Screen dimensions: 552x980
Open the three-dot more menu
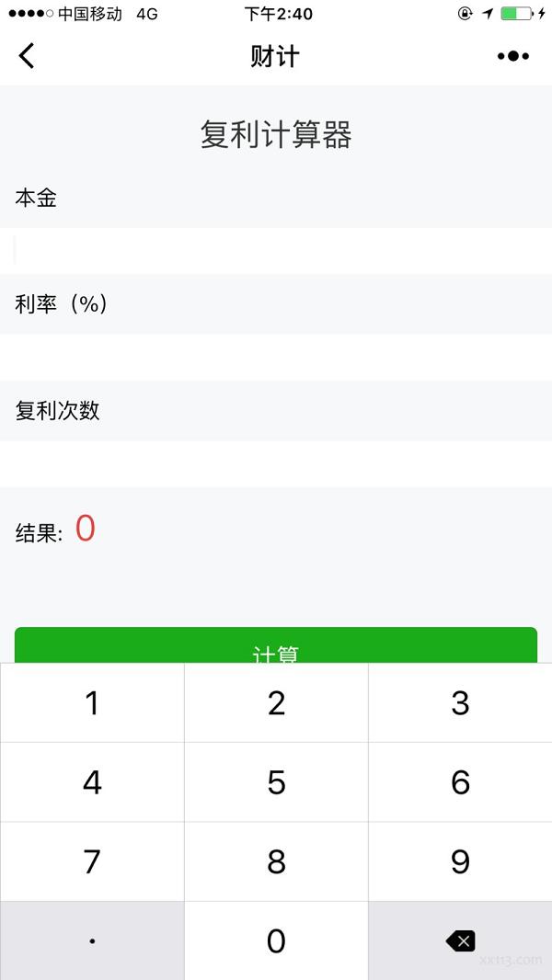(x=513, y=56)
